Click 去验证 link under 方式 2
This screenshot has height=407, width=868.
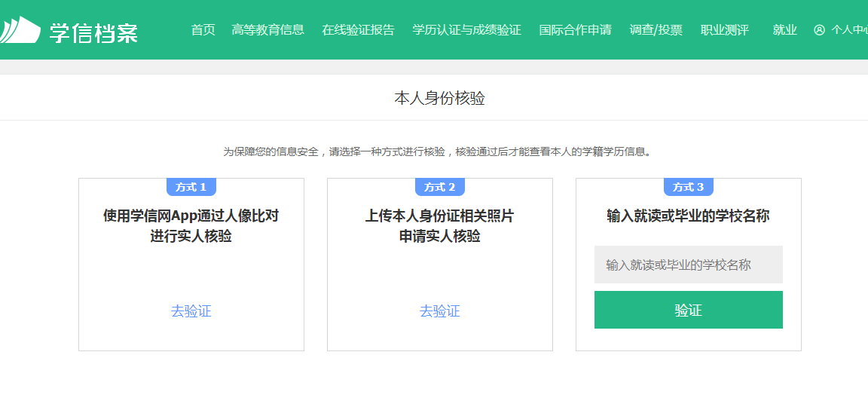click(440, 311)
